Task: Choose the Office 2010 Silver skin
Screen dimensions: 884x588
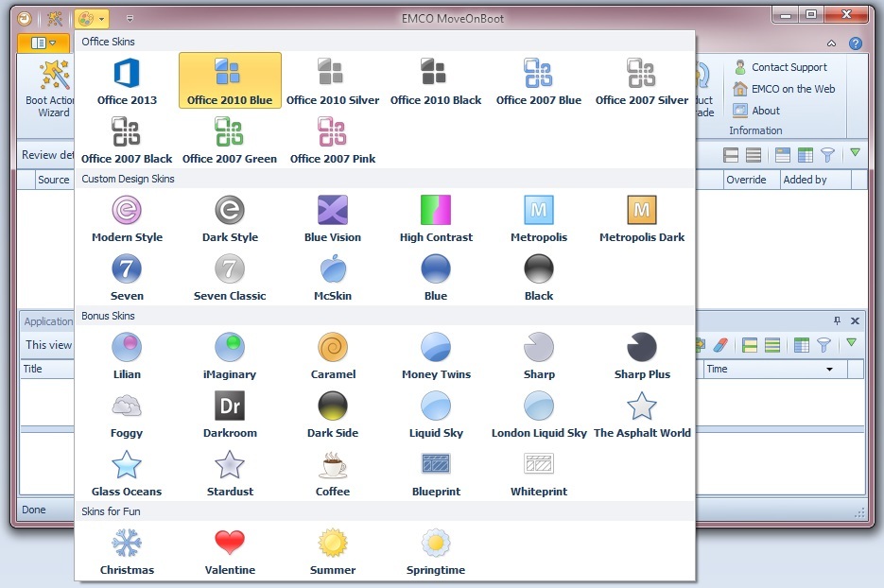Action: coord(333,81)
